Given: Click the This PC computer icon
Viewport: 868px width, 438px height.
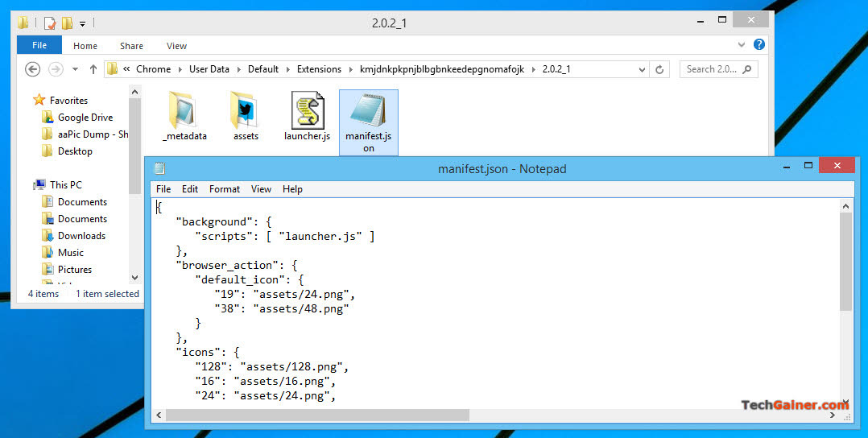Looking at the screenshot, I should coord(39,185).
